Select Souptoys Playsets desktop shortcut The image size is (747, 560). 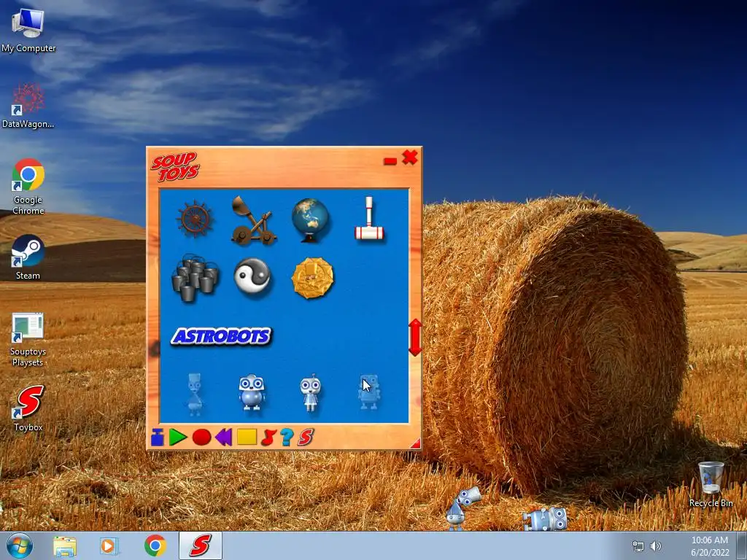pyautogui.click(x=28, y=340)
